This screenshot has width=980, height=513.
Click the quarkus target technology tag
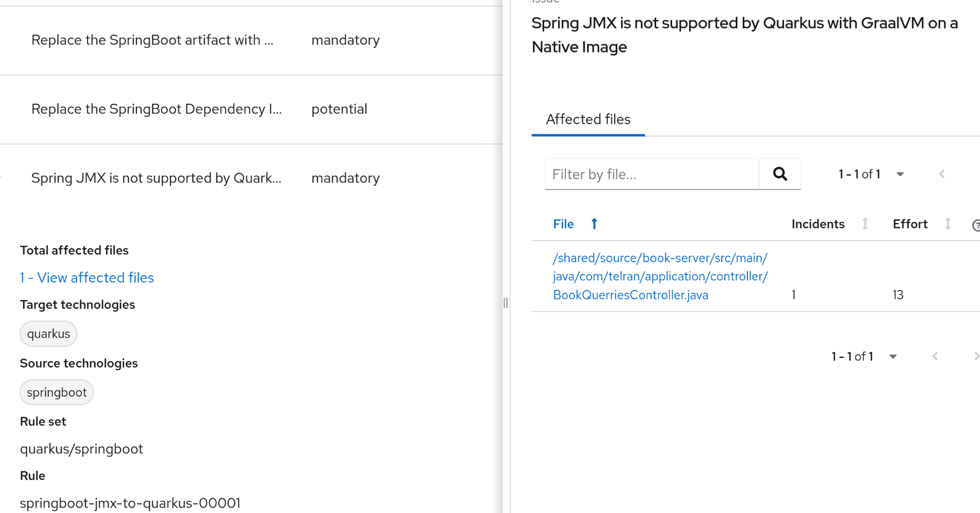(48, 334)
